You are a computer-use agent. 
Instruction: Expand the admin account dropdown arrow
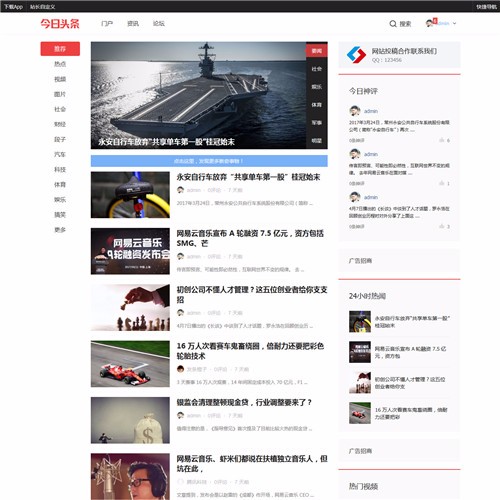click(x=454, y=23)
